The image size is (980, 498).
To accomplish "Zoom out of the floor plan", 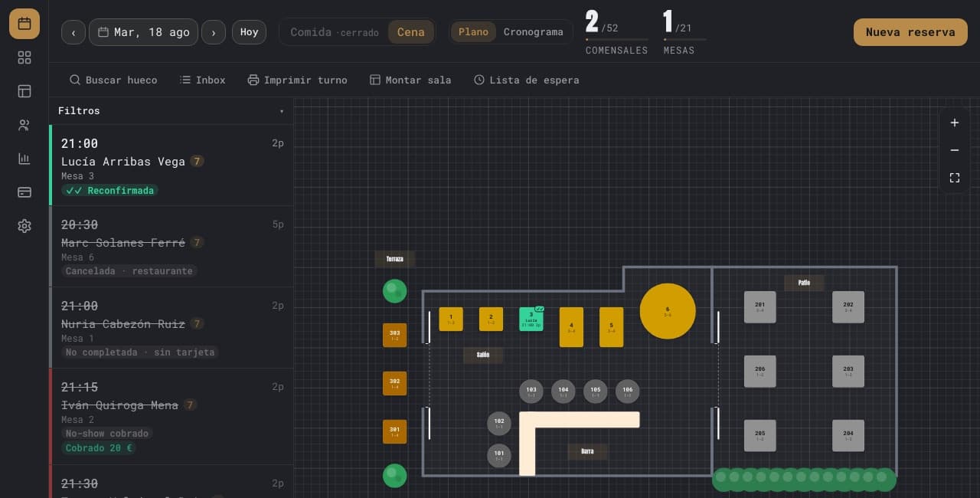I will click(955, 150).
